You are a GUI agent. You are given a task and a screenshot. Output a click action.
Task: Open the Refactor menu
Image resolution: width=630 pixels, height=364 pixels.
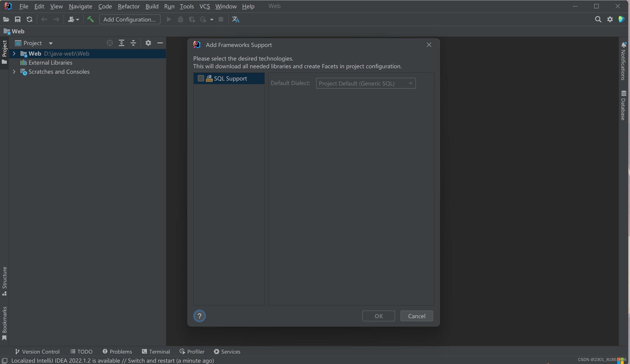coord(129,6)
